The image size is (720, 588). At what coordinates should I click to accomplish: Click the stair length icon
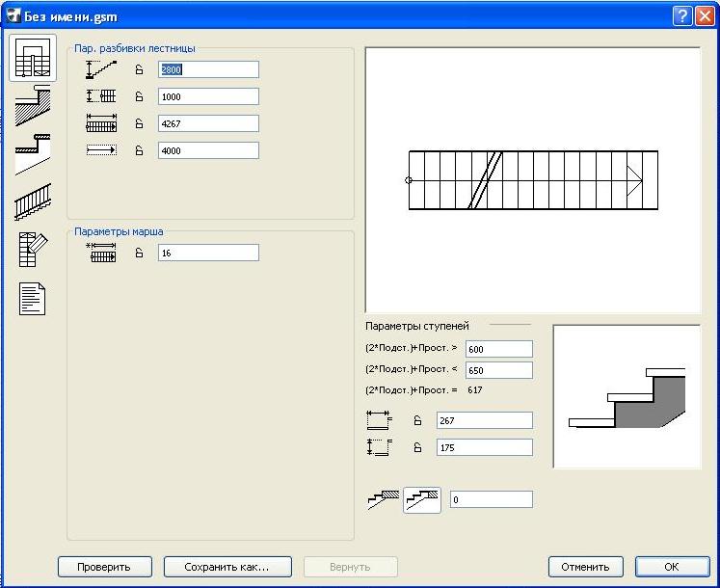click(x=101, y=123)
